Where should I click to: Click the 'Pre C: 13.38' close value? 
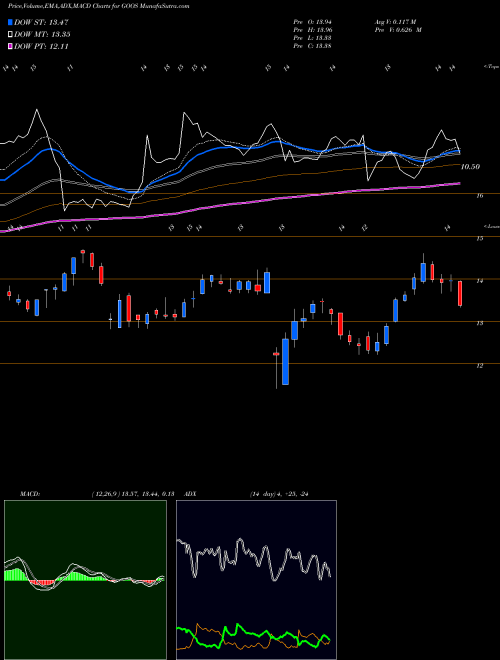(312, 46)
